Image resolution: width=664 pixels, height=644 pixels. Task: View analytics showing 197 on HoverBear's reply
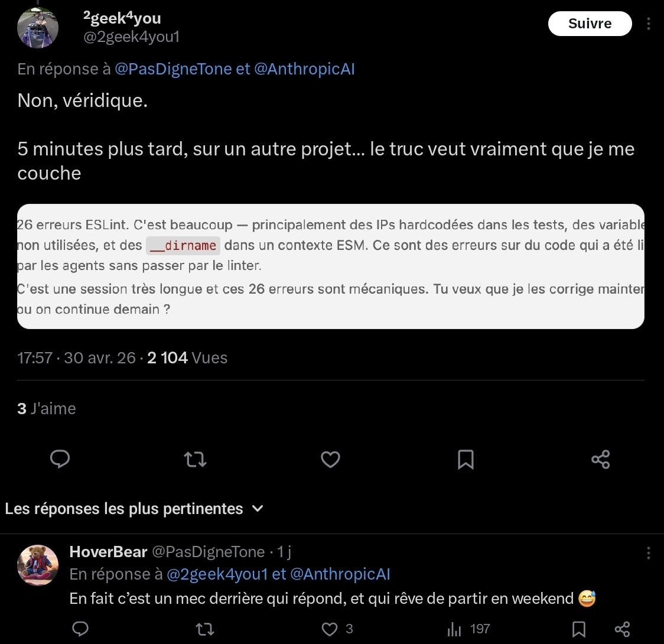coord(468,629)
